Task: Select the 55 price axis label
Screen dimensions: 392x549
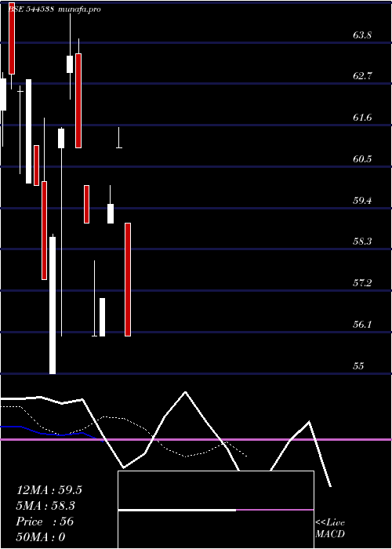Action: (359, 366)
